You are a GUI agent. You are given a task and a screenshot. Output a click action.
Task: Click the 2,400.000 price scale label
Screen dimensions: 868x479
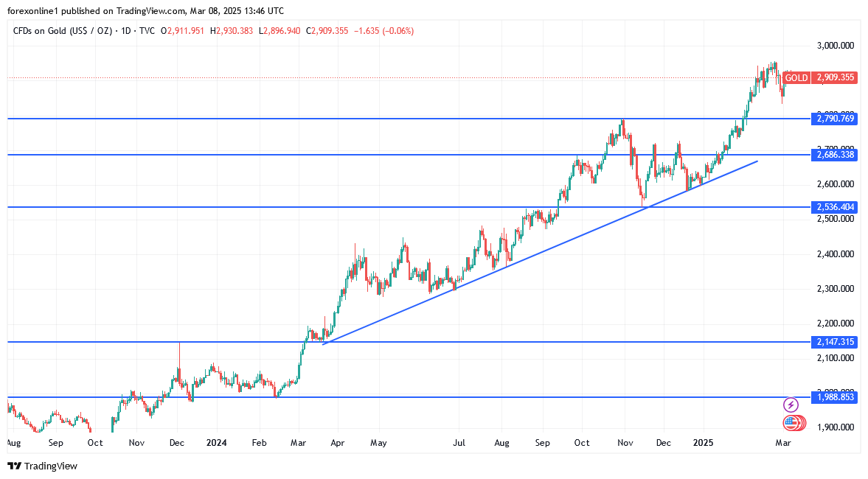click(x=835, y=254)
